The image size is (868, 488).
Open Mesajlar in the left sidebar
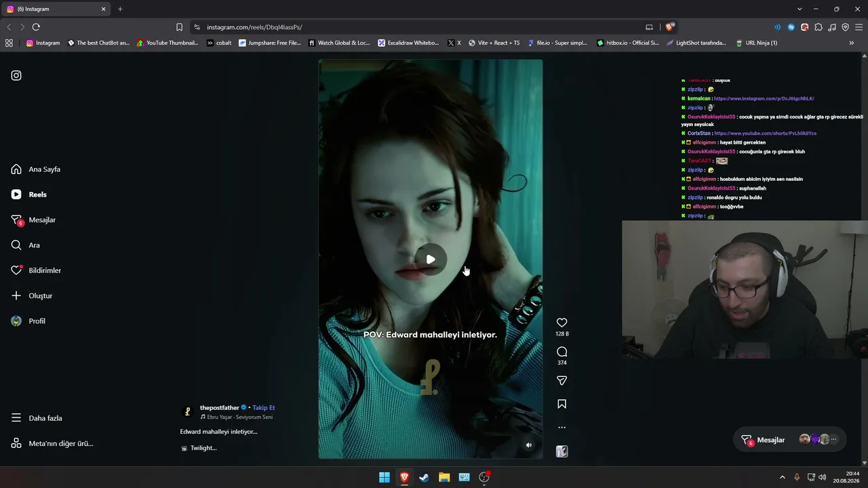(x=33, y=220)
